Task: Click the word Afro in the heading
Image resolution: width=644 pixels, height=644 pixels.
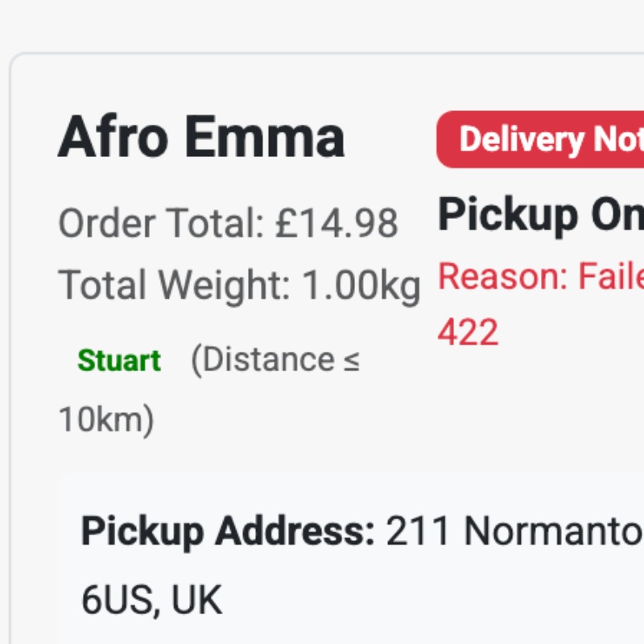Action: [x=113, y=137]
